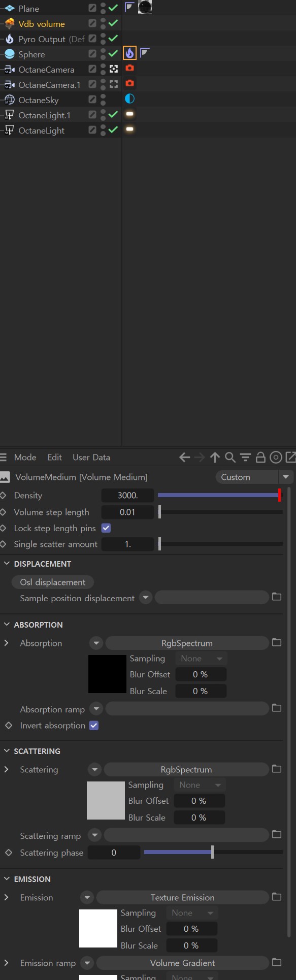Viewport: 296px width, 980px height.
Task: Click the gray Scattering color swatch
Action: pos(106,800)
